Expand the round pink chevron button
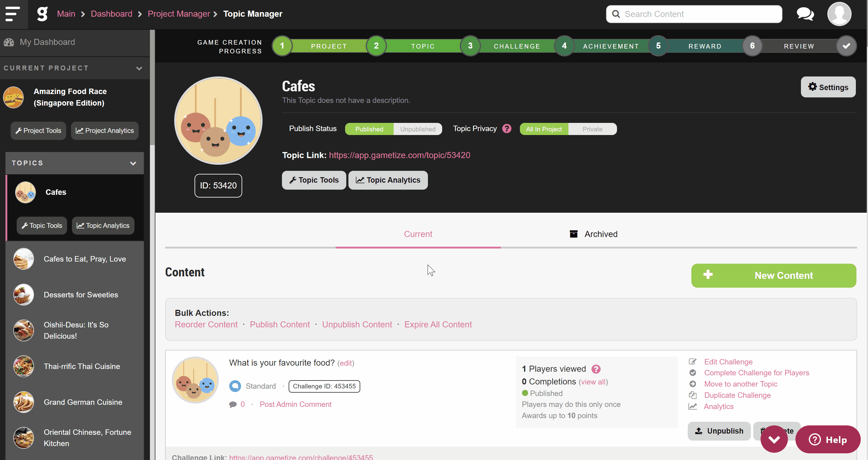Viewport: 868px width, 460px height. pos(774,439)
